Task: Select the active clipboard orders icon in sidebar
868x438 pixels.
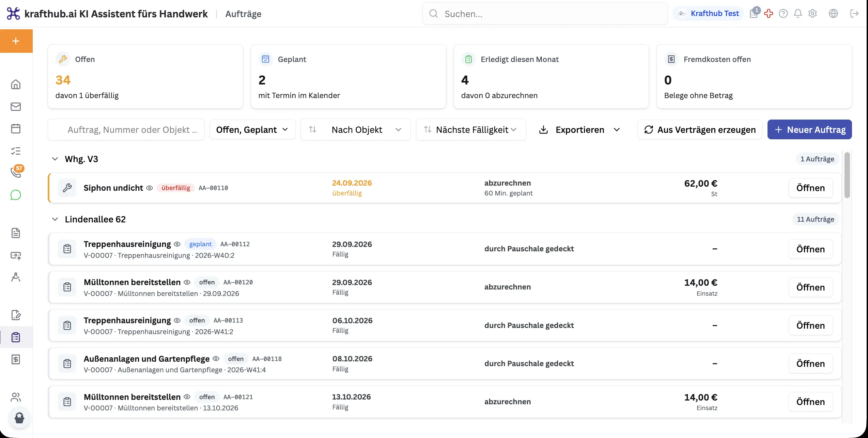Action: pos(16,337)
